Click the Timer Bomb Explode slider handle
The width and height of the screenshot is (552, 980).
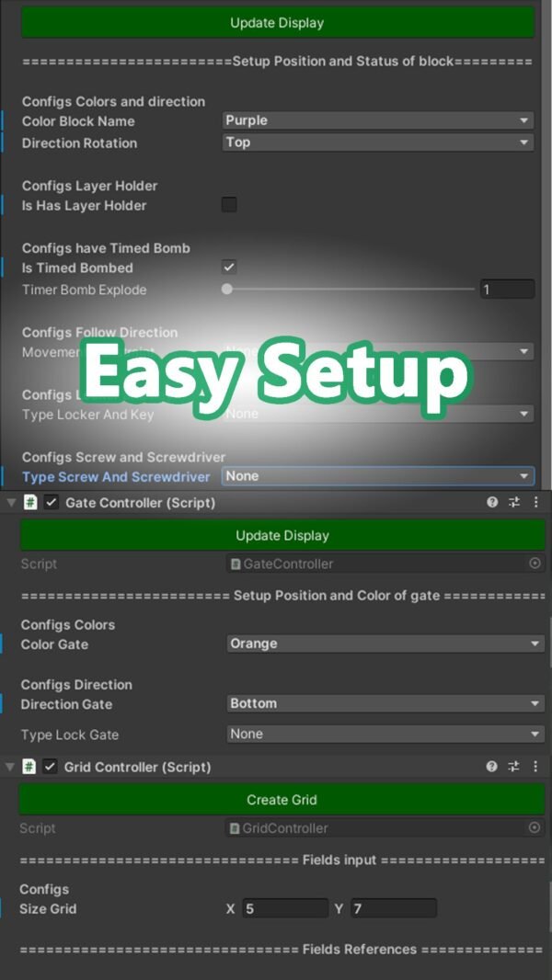(227, 290)
